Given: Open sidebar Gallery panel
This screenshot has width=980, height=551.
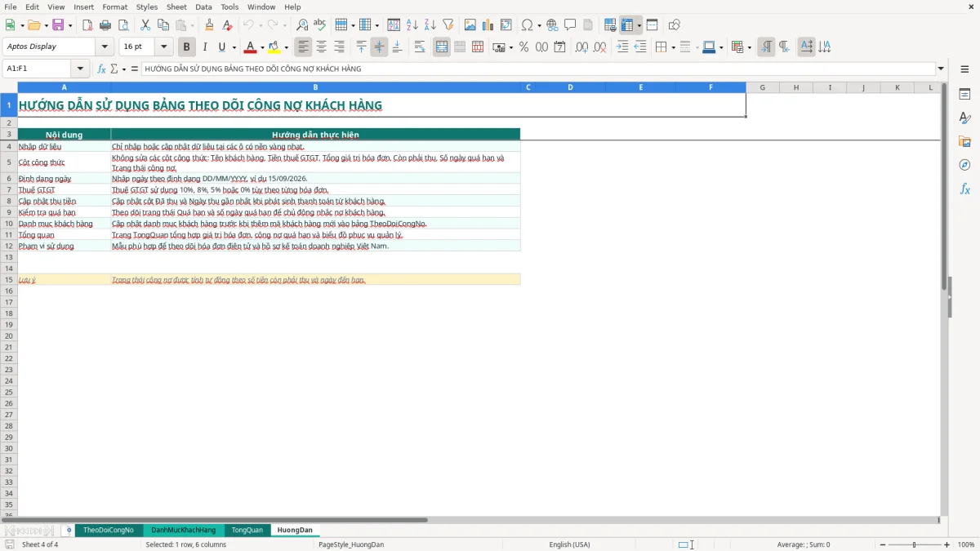Looking at the screenshot, I should (964, 142).
